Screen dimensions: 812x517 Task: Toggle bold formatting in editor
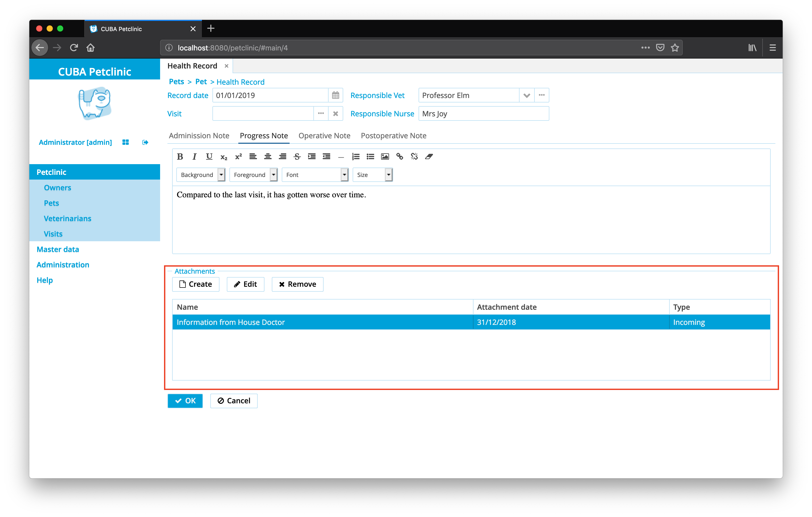point(180,156)
